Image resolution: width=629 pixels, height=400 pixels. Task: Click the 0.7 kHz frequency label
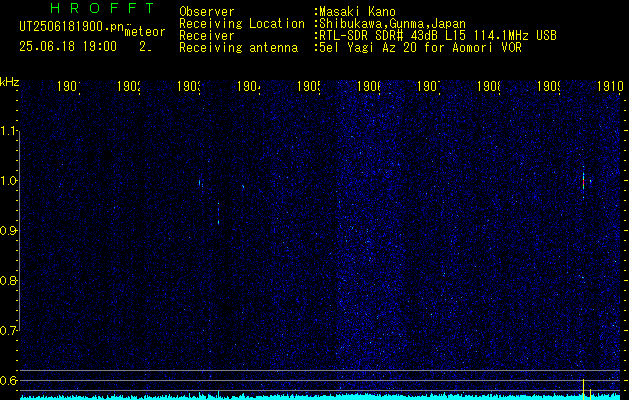(x=9, y=331)
